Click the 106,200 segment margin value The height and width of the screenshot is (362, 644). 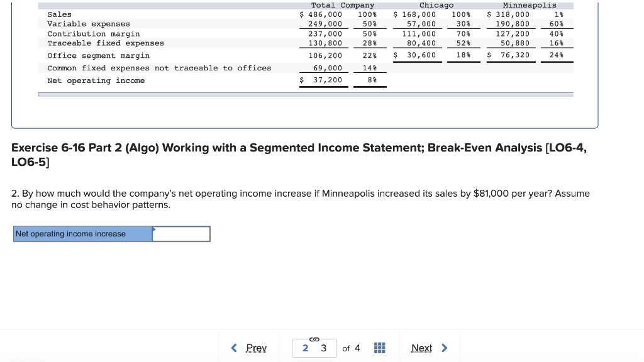(325, 55)
